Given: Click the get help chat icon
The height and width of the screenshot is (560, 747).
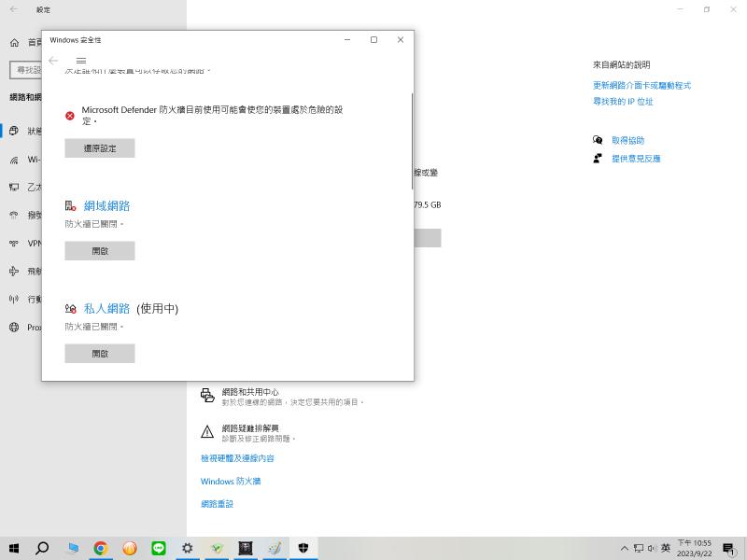Looking at the screenshot, I should [x=598, y=140].
